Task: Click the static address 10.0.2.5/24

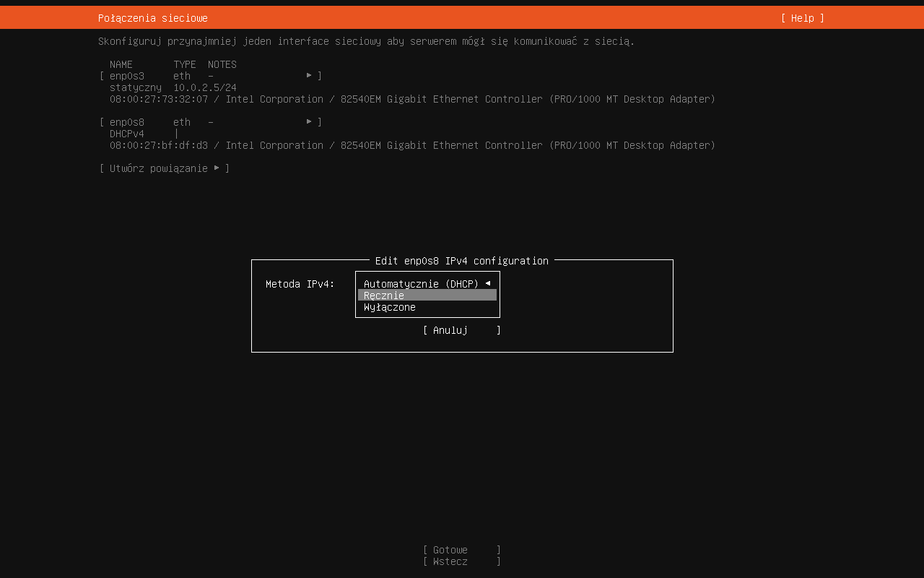Action: tap(205, 87)
